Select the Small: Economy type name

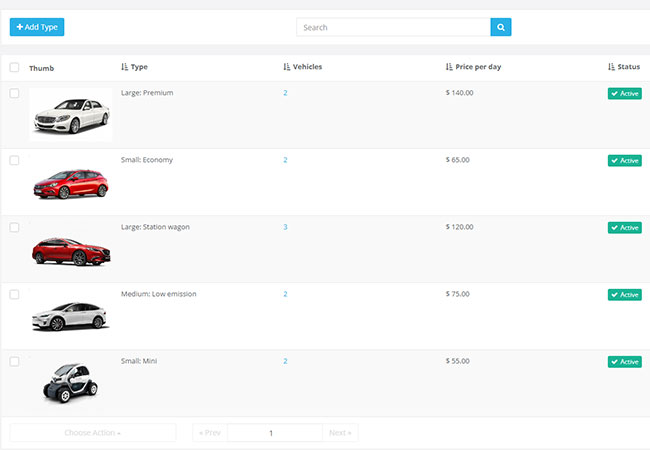pyautogui.click(x=147, y=160)
